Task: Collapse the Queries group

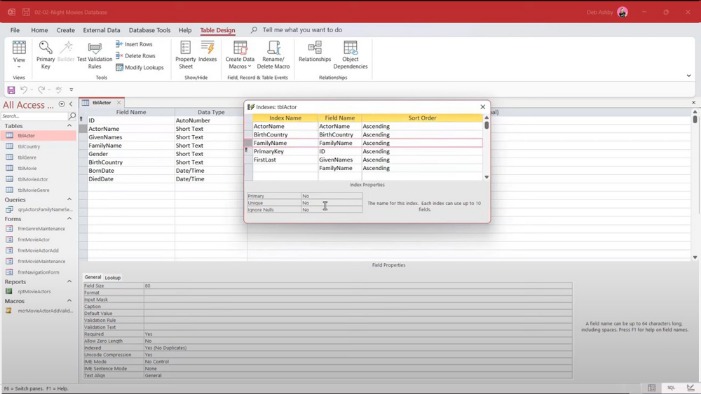Action: tap(69, 199)
